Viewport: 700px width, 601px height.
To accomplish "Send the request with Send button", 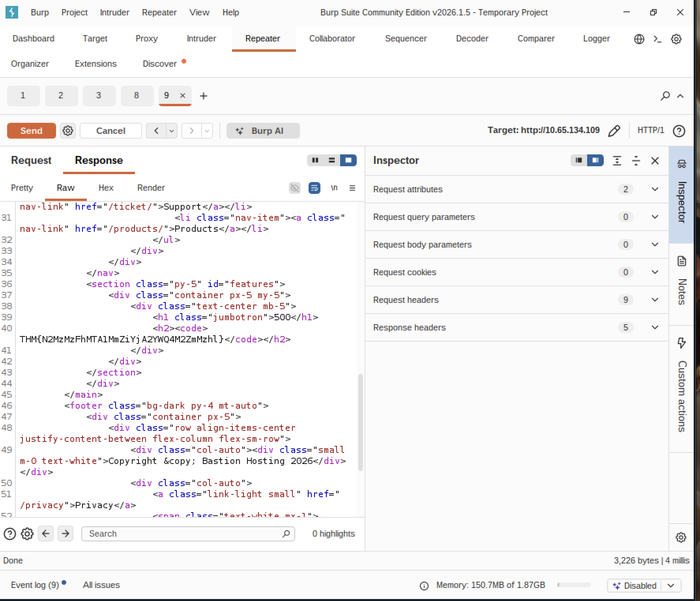I will coord(32,131).
